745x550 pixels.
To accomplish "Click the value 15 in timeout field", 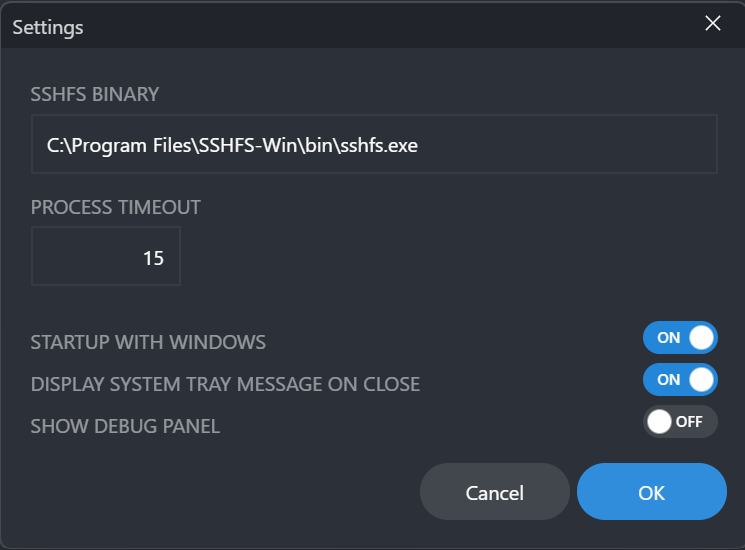I will (153, 258).
